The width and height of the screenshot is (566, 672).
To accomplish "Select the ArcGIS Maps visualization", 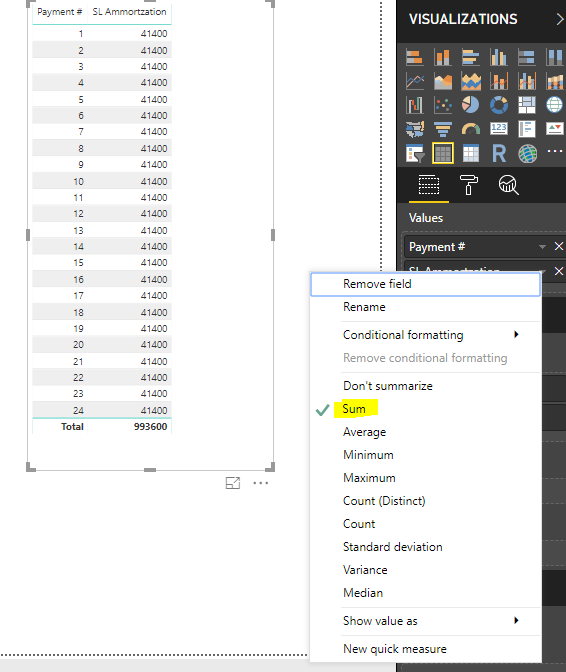I will click(x=527, y=153).
